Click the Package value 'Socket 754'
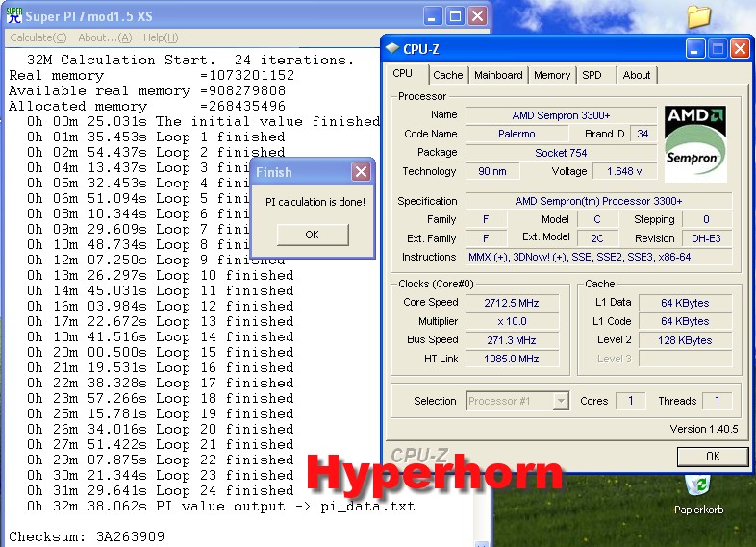 [561, 153]
